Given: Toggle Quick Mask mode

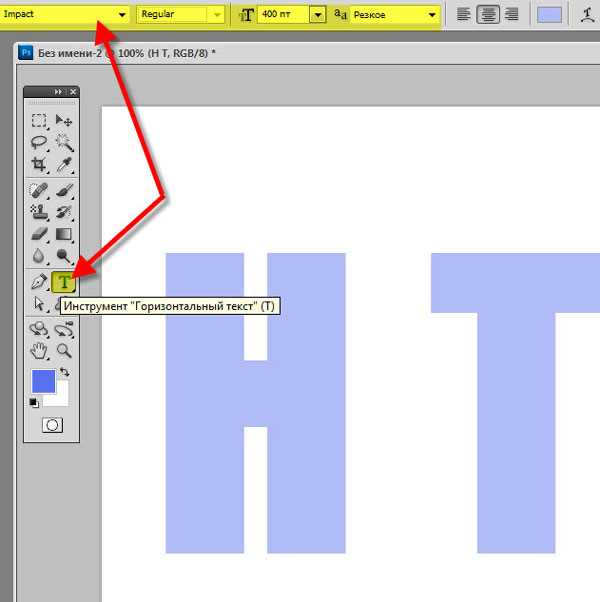Looking at the screenshot, I should pyautogui.click(x=52, y=425).
